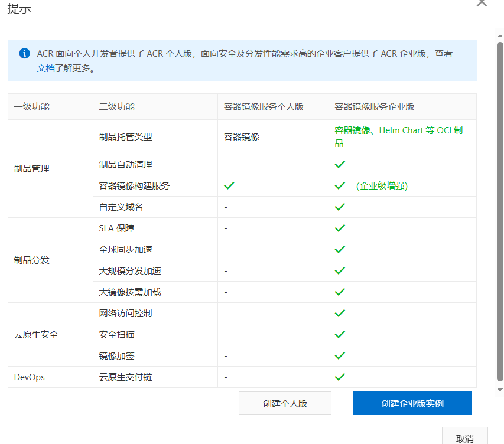This screenshot has height=444, width=504.
Task: Click the 云原生交付链 feature name
Action: pyautogui.click(x=125, y=377)
